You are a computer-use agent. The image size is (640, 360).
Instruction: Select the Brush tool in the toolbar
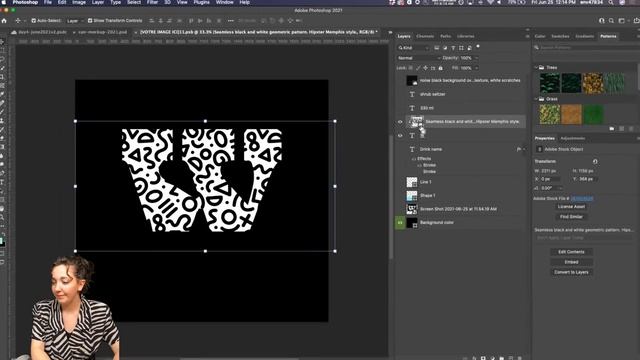point(2,112)
